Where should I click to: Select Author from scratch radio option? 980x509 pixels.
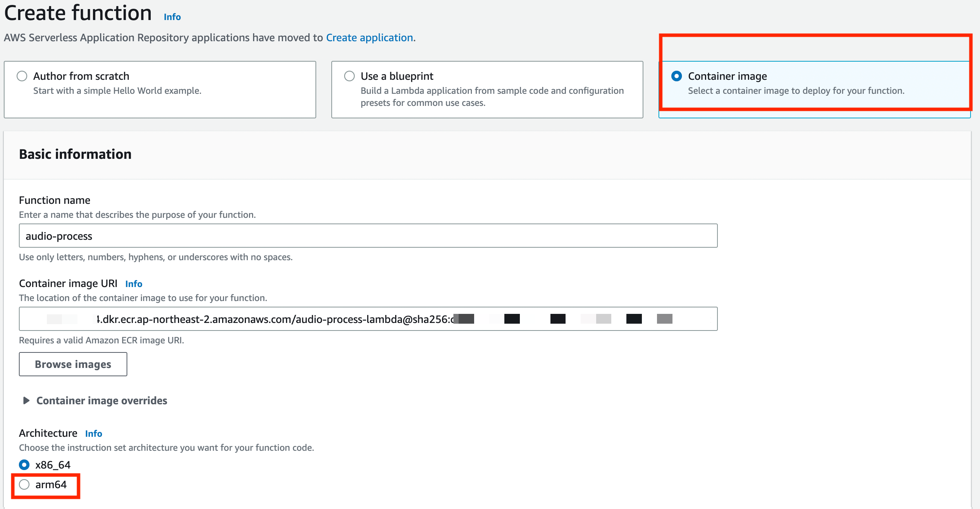click(22, 76)
